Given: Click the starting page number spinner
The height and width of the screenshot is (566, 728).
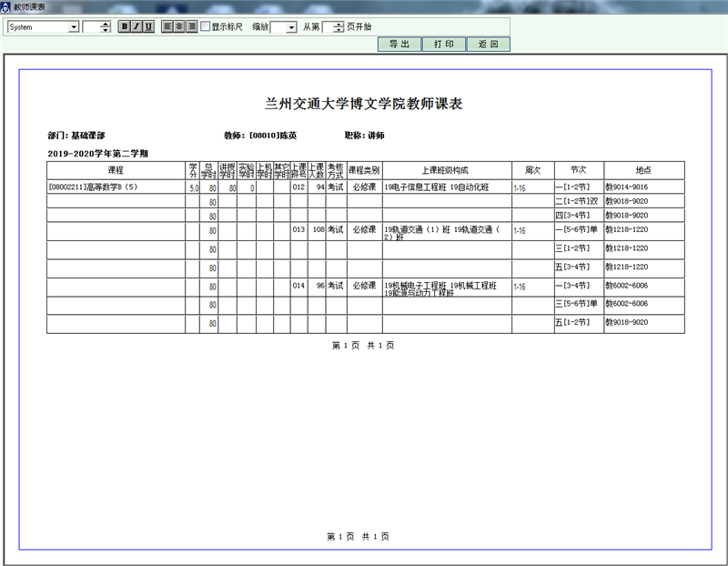Looking at the screenshot, I should pyautogui.click(x=339, y=27).
